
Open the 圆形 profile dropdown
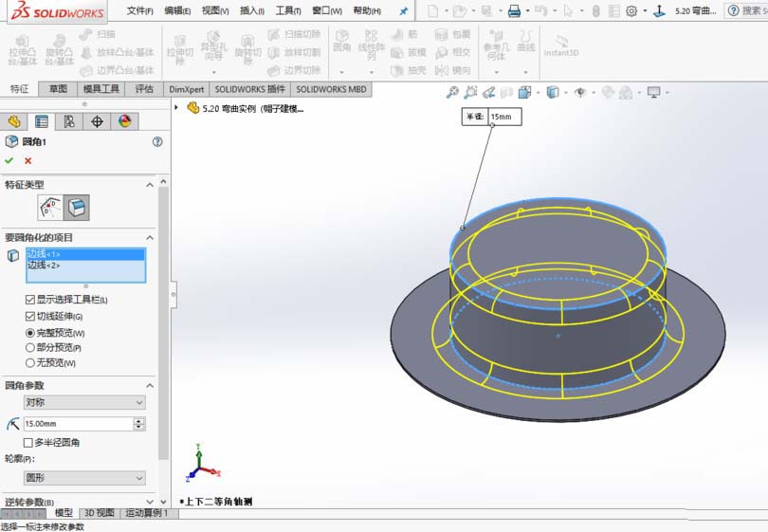(84, 478)
